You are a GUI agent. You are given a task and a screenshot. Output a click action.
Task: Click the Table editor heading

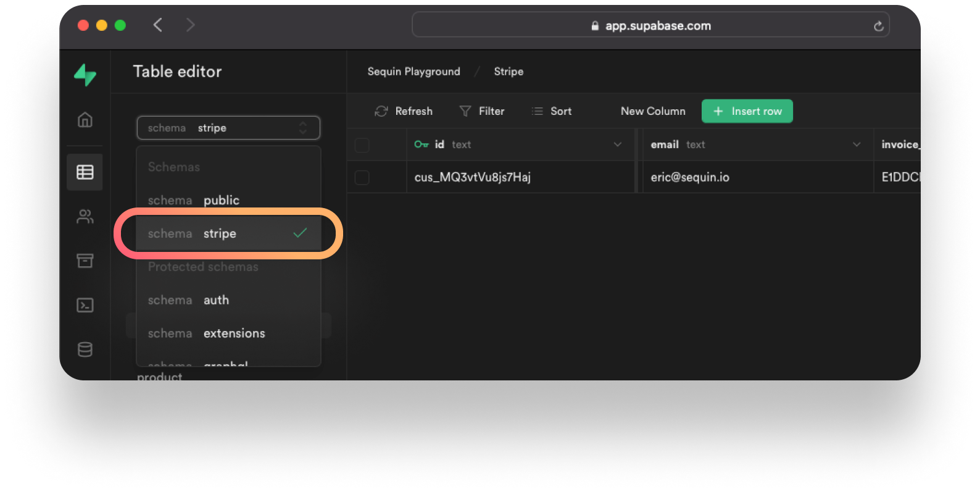coord(177,72)
